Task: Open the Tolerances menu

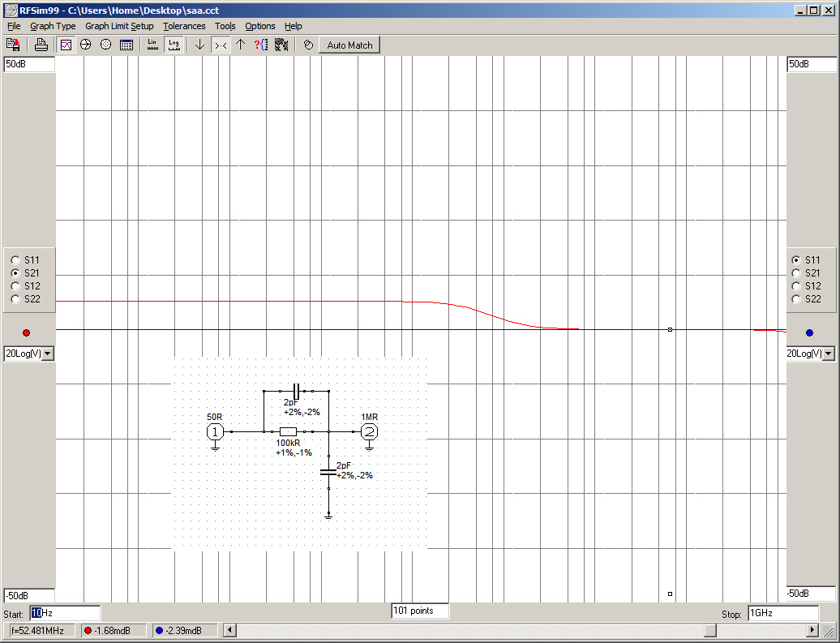Action: tap(184, 26)
